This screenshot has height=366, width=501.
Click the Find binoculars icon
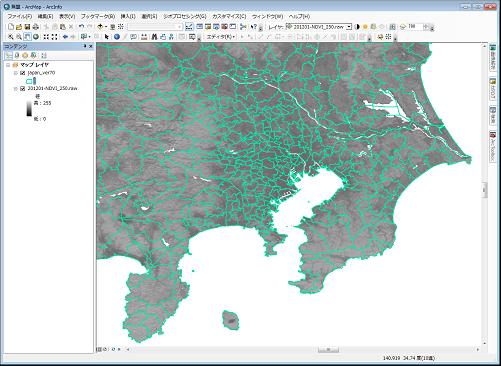[x=154, y=37]
